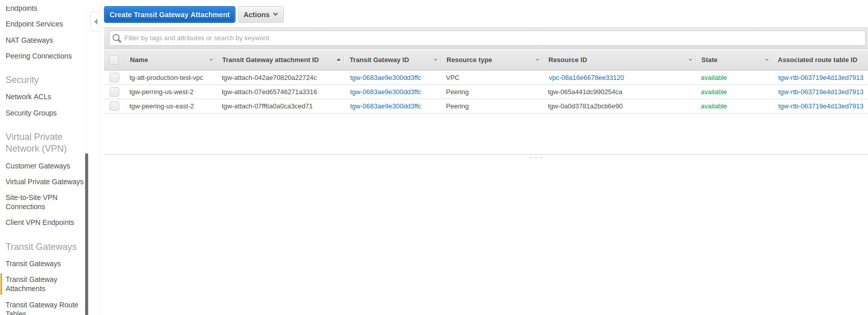Click VPC resource type cell

(453, 78)
